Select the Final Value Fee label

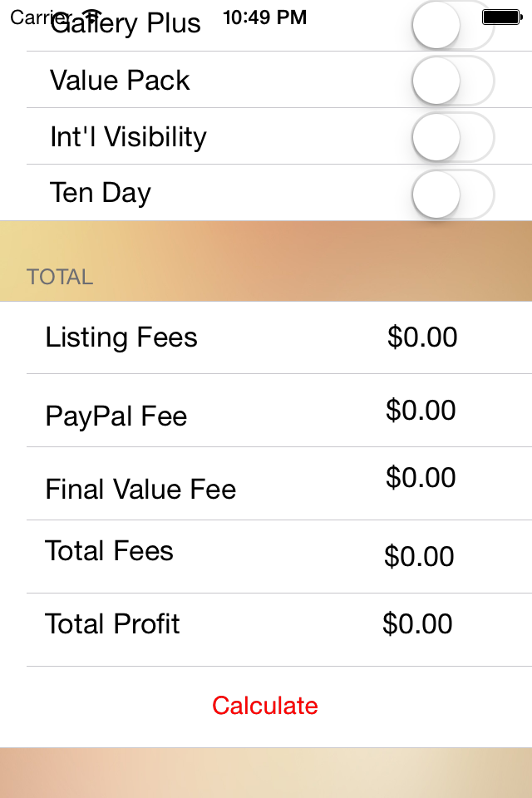140,489
